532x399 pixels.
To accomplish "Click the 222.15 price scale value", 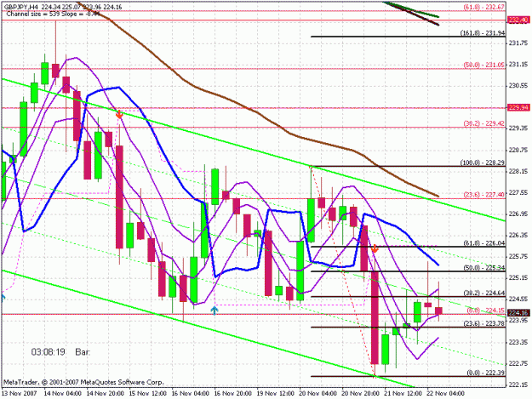I will pyautogui.click(x=518, y=385).
